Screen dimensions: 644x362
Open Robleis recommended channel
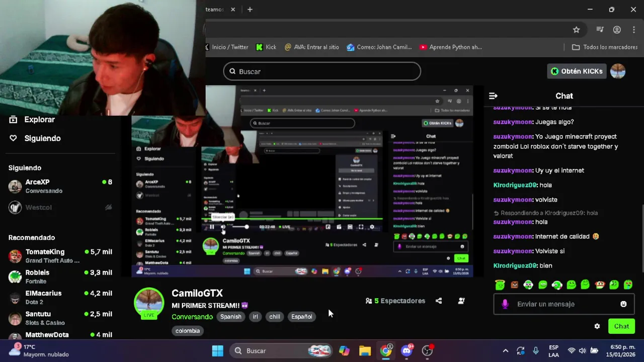[60, 277]
